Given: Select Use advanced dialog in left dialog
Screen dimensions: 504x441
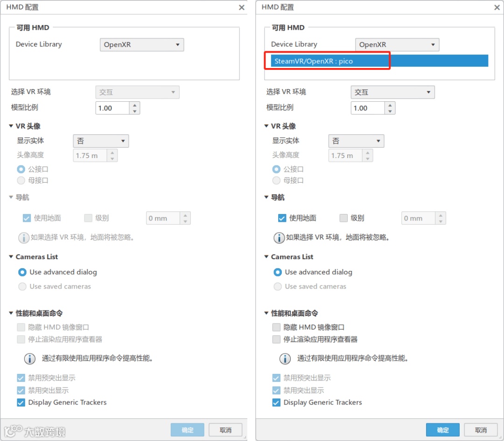Looking at the screenshot, I should (22, 272).
